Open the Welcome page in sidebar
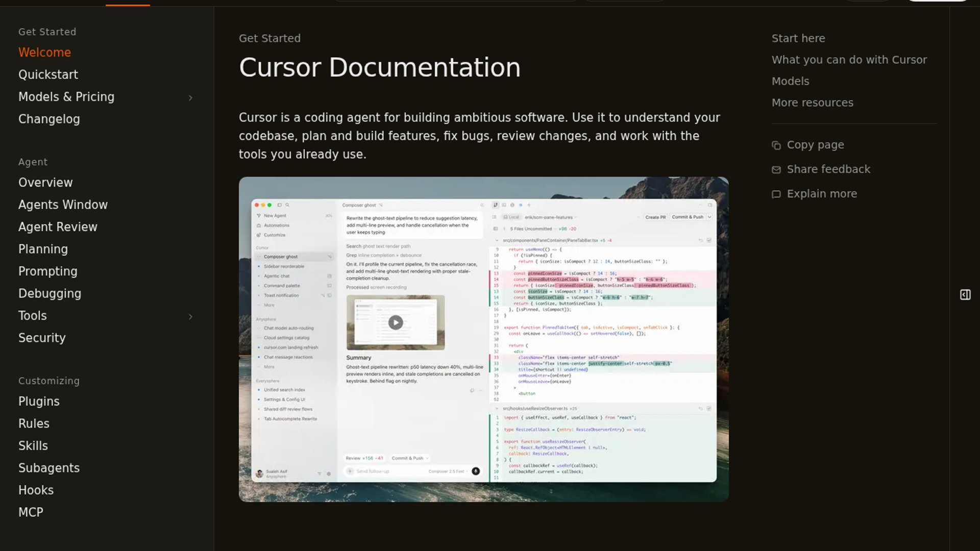Screen dimensions: 980x551 click(x=44, y=53)
